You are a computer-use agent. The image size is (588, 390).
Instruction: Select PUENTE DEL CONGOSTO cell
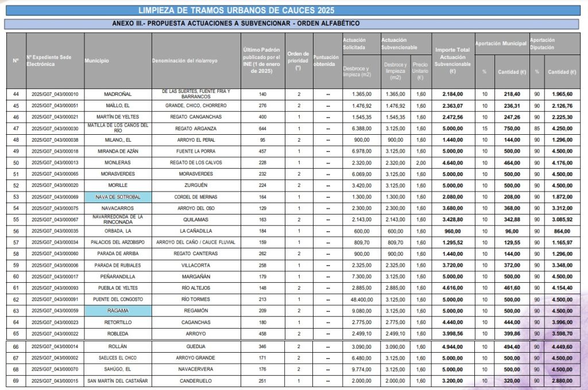[118, 299]
